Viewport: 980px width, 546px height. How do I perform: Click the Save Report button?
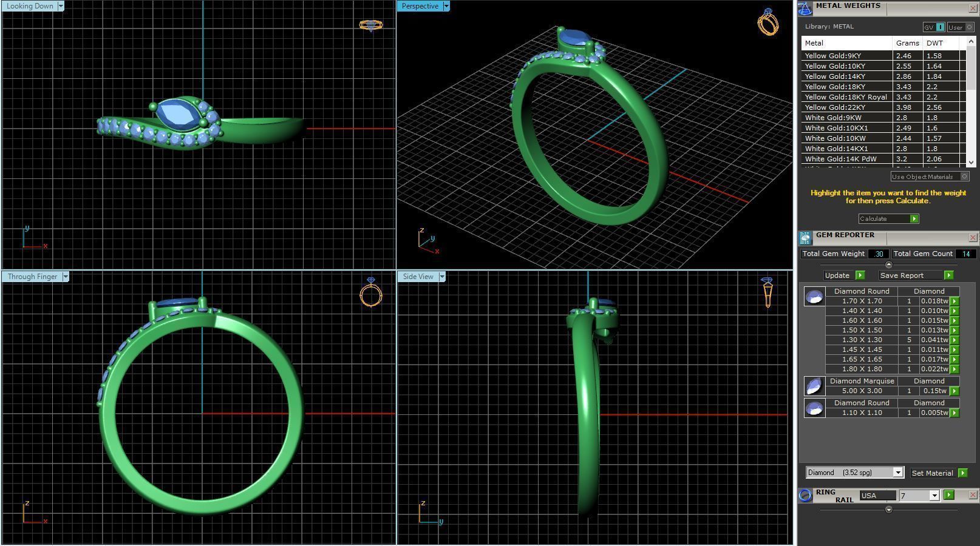tap(916, 275)
